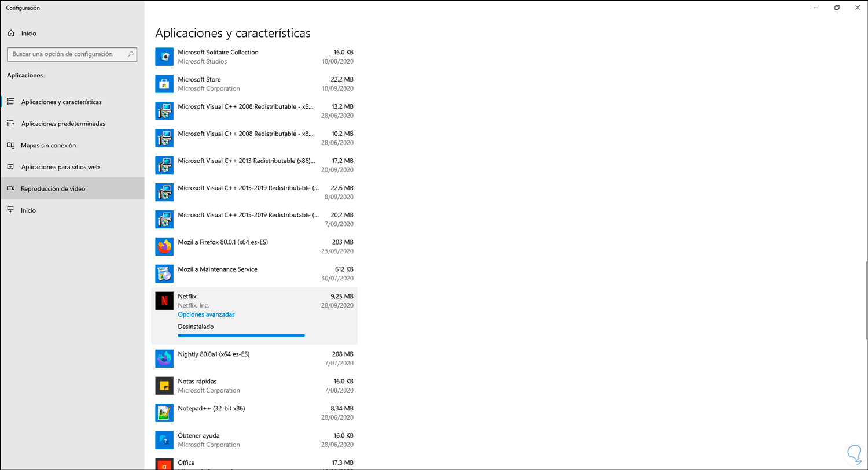Click the Netflix app icon
868x470 pixels.
[164, 301]
